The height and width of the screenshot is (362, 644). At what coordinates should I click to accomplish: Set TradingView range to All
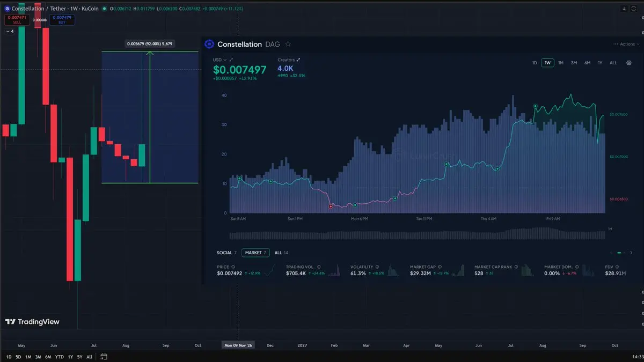[89, 357]
